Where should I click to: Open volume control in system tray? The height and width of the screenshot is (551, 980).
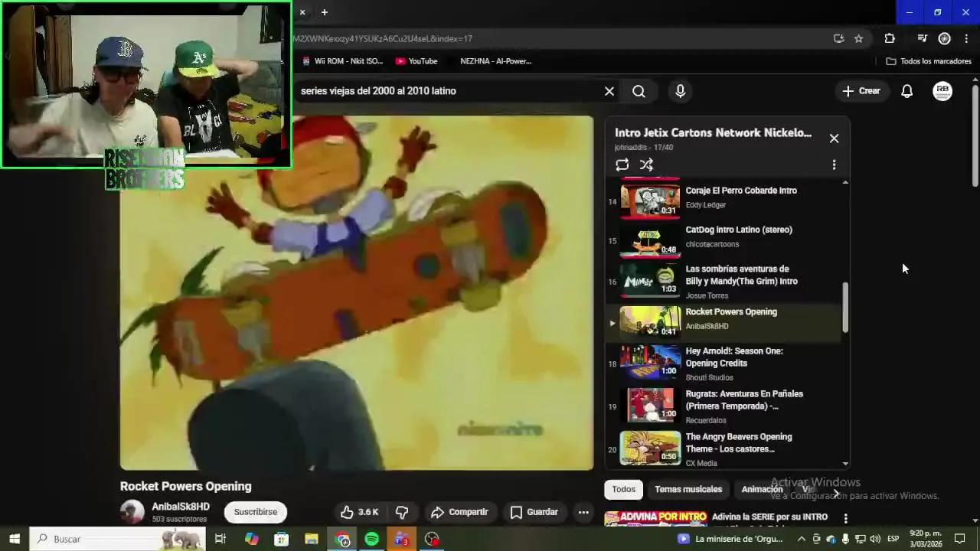point(874,539)
